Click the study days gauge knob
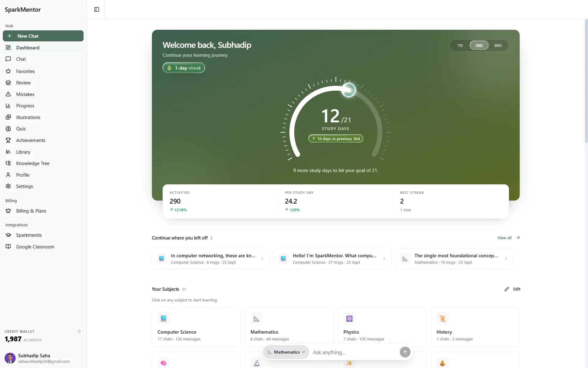 (x=349, y=90)
